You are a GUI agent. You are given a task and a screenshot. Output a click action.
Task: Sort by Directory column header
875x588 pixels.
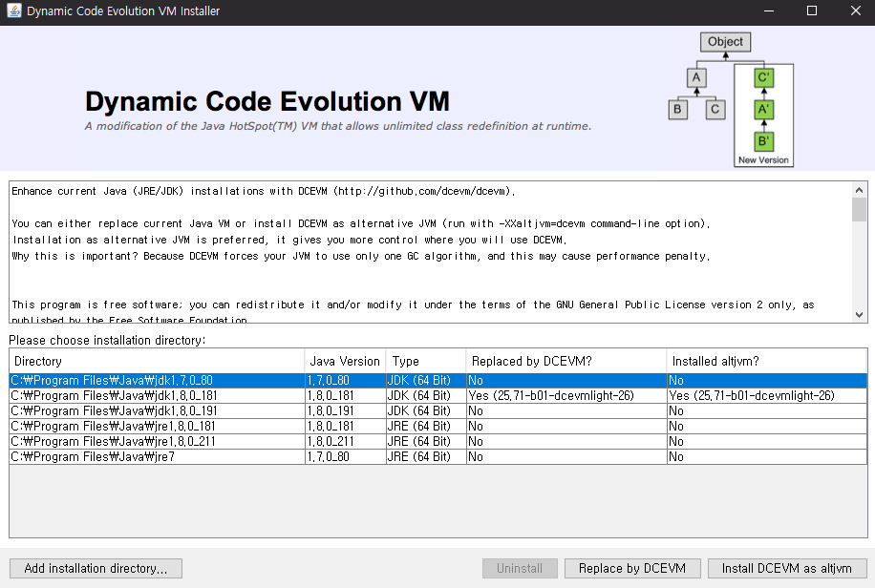(157, 362)
